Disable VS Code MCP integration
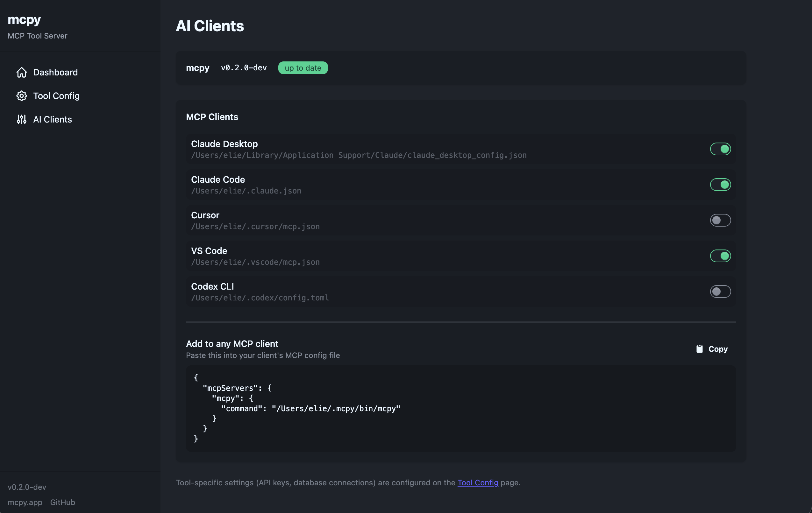Image resolution: width=812 pixels, height=513 pixels. tap(720, 256)
